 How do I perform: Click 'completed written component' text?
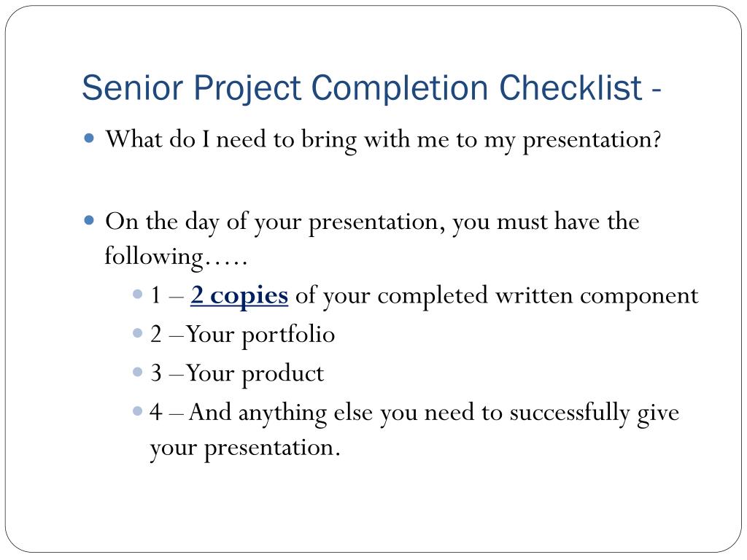click(x=538, y=296)
